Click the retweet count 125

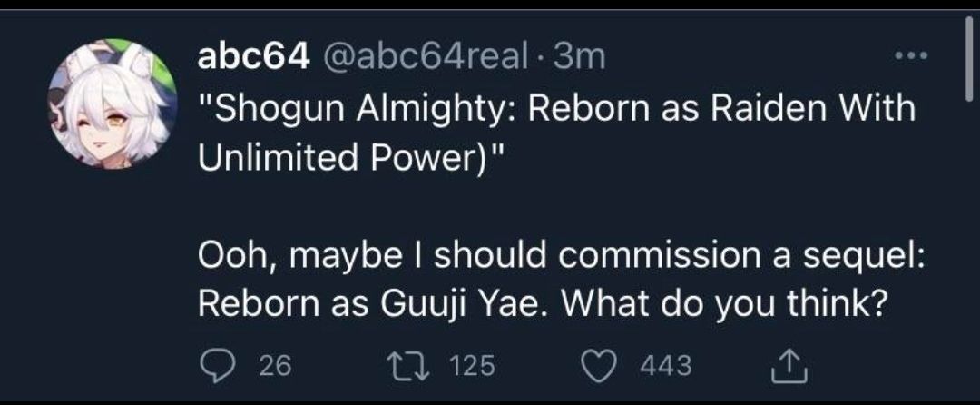tap(472, 366)
